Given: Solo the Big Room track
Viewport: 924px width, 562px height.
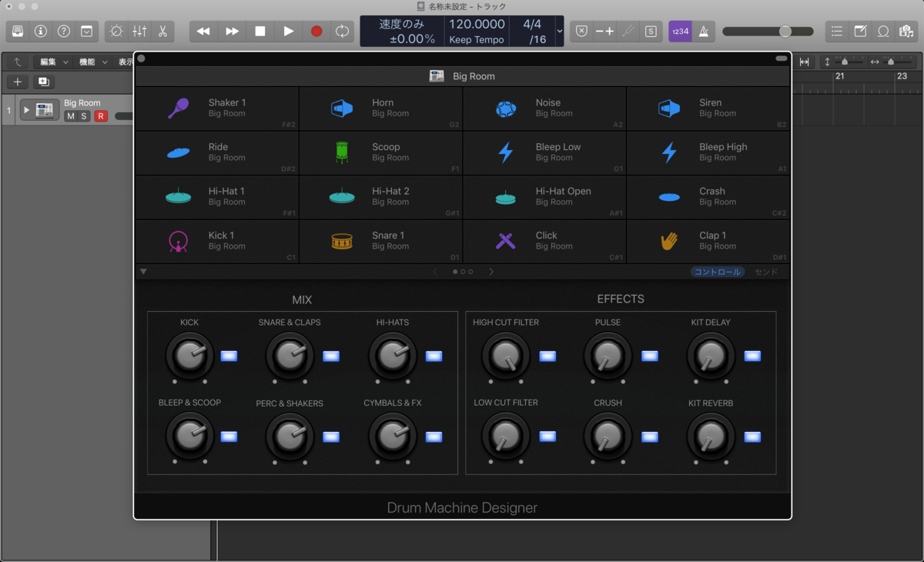Looking at the screenshot, I should point(85,116).
